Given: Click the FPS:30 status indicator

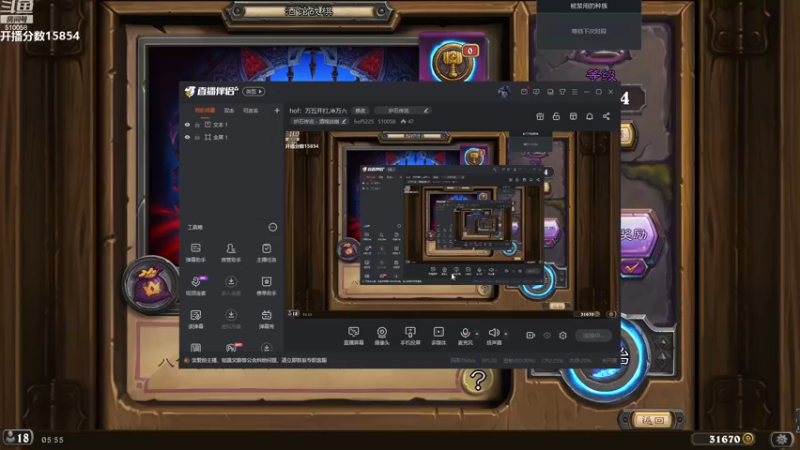Looking at the screenshot, I should (x=489, y=360).
